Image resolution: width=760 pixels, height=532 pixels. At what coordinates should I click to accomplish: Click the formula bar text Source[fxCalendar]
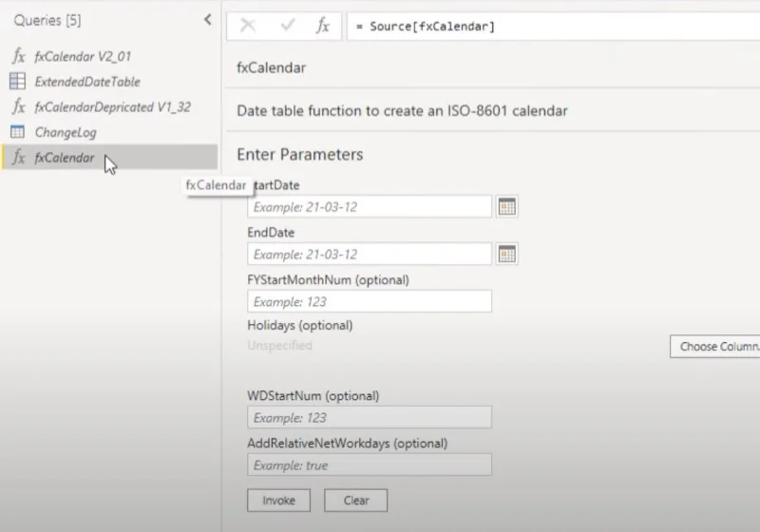tap(432, 27)
